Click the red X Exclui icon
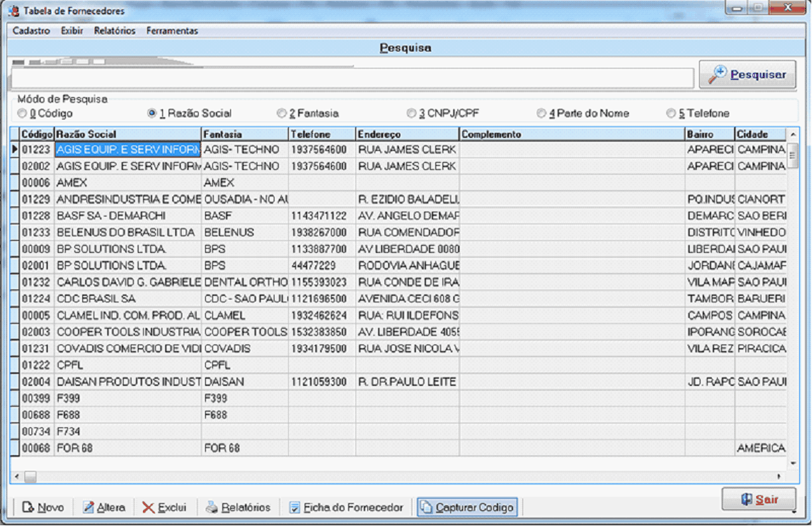The image size is (812, 526). click(148, 507)
